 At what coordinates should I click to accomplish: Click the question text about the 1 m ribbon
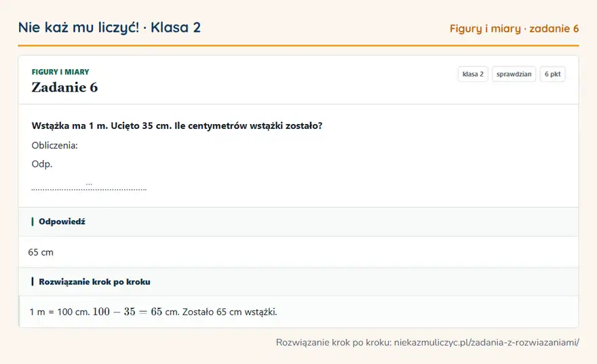(x=176, y=126)
